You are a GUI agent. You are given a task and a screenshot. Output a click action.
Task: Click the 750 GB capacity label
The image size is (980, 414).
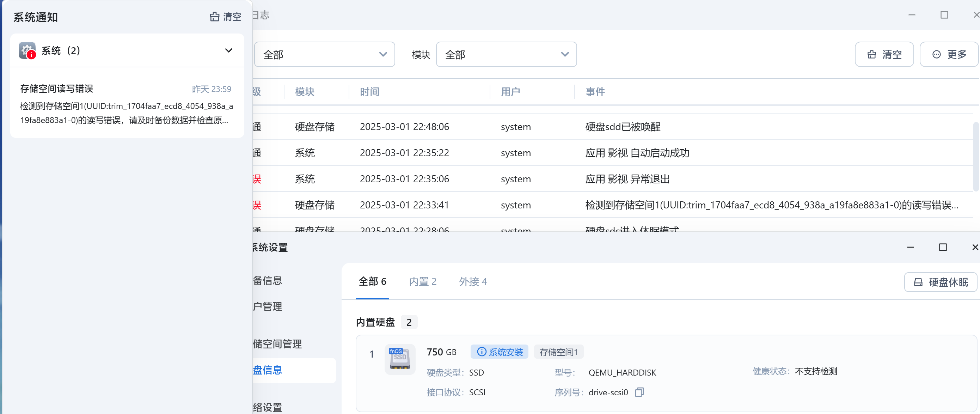point(441,352)
